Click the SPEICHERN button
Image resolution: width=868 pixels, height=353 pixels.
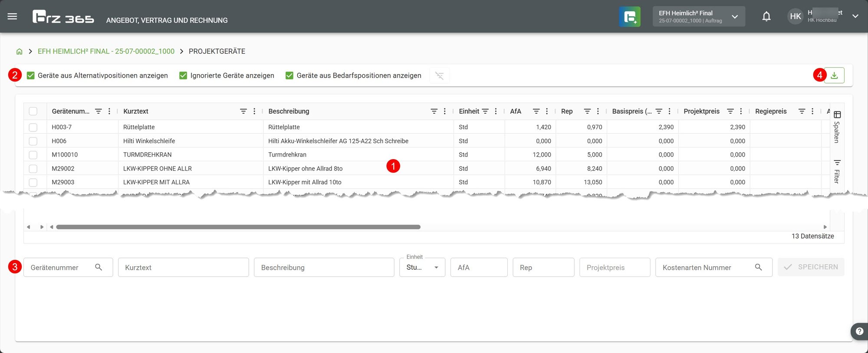point(811,267)
